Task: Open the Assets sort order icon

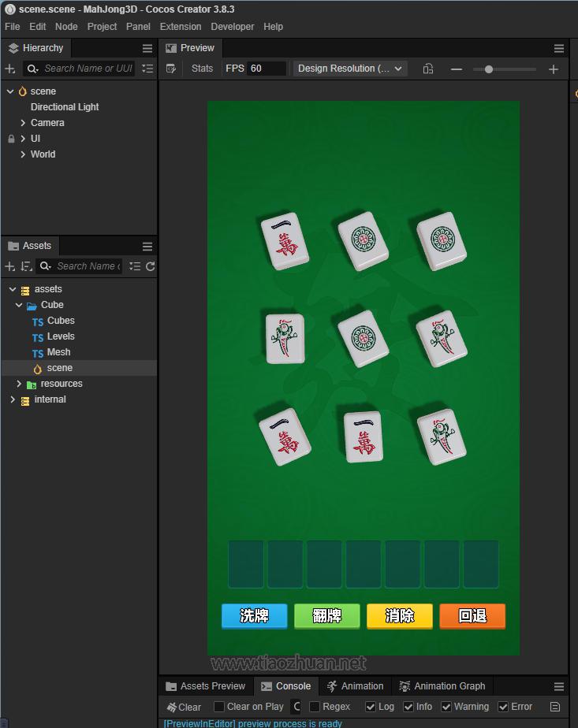Action: 26,266
